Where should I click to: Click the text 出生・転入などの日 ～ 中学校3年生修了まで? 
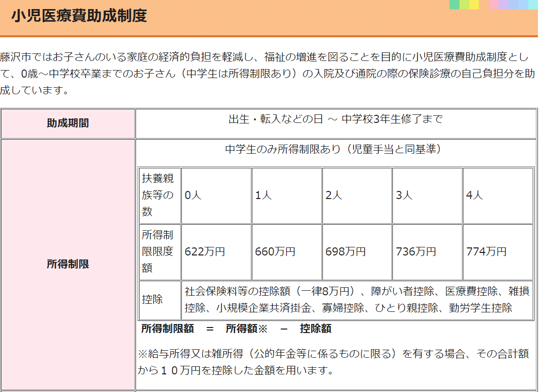336,119
